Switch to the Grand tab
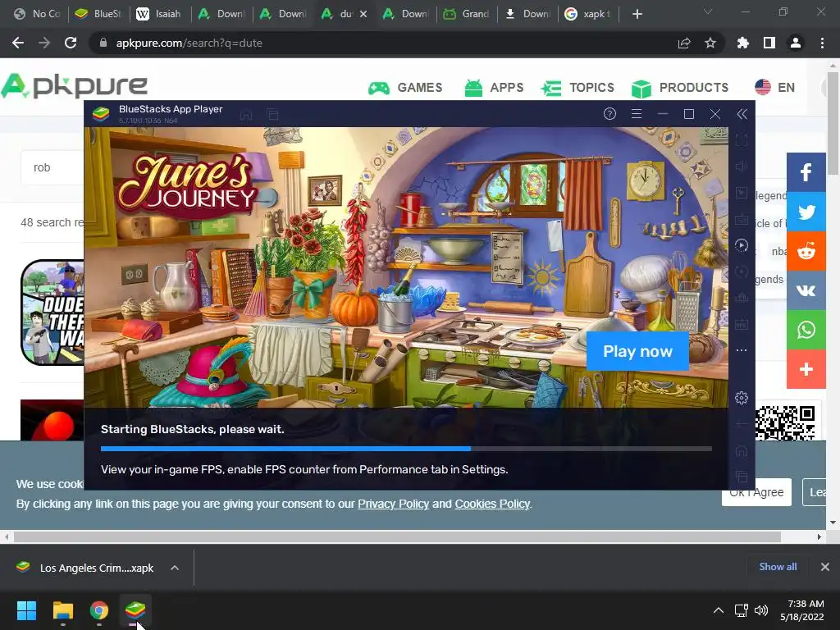Image resolution: width=840 pixels, height=630 pixels. click(467, 14)
